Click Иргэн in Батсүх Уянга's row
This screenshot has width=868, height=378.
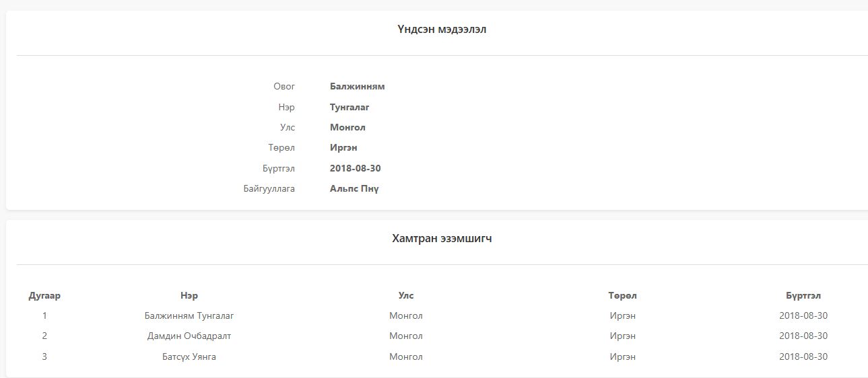pos(622,356)
